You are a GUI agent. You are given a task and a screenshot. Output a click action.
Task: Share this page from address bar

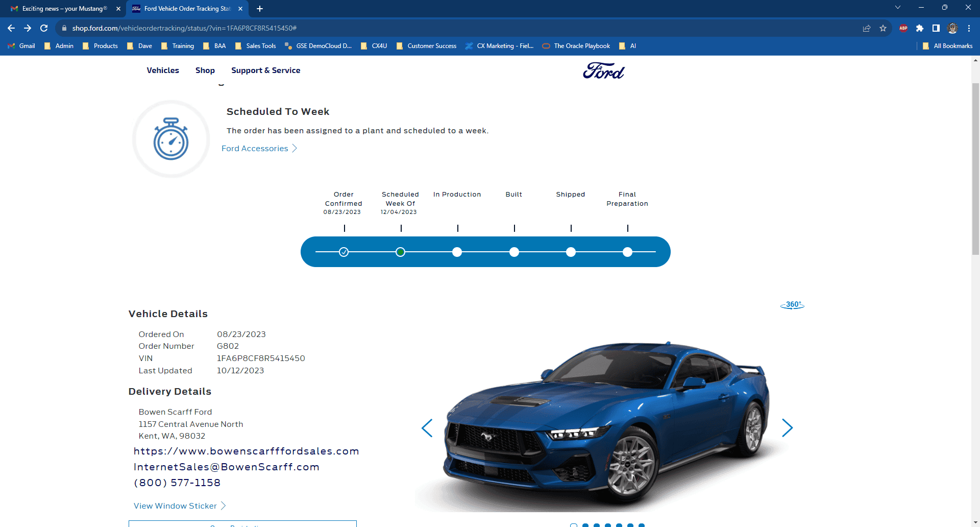point(867,28)
